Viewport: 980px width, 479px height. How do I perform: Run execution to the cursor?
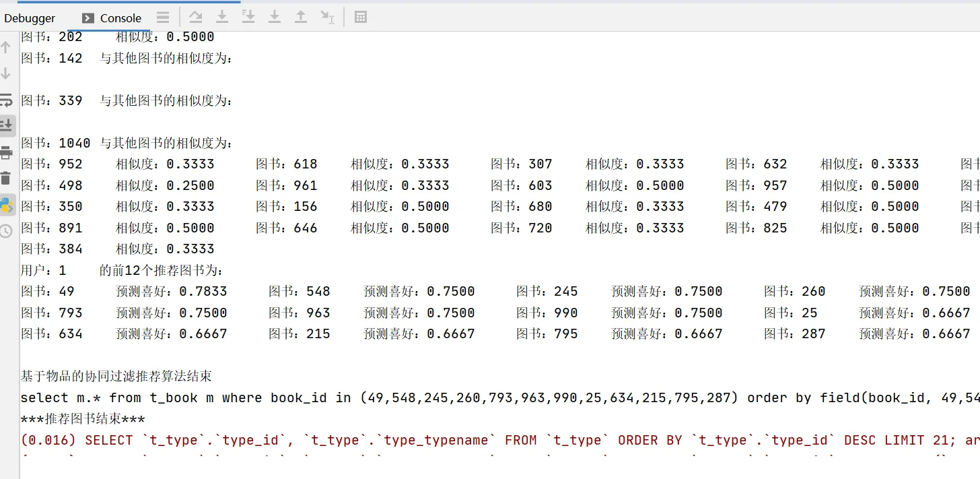point(328,17)
